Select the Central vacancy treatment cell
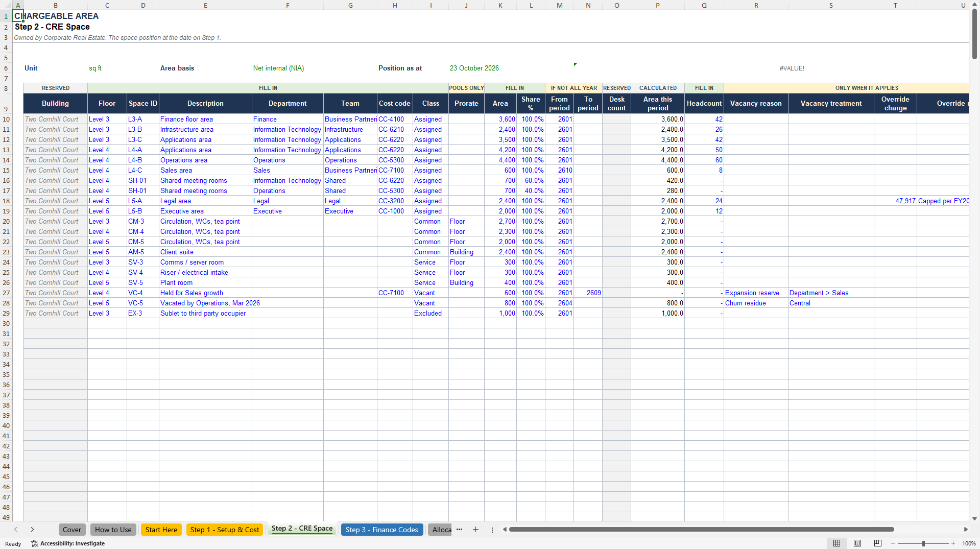The image size is (980, 549). 831,303
